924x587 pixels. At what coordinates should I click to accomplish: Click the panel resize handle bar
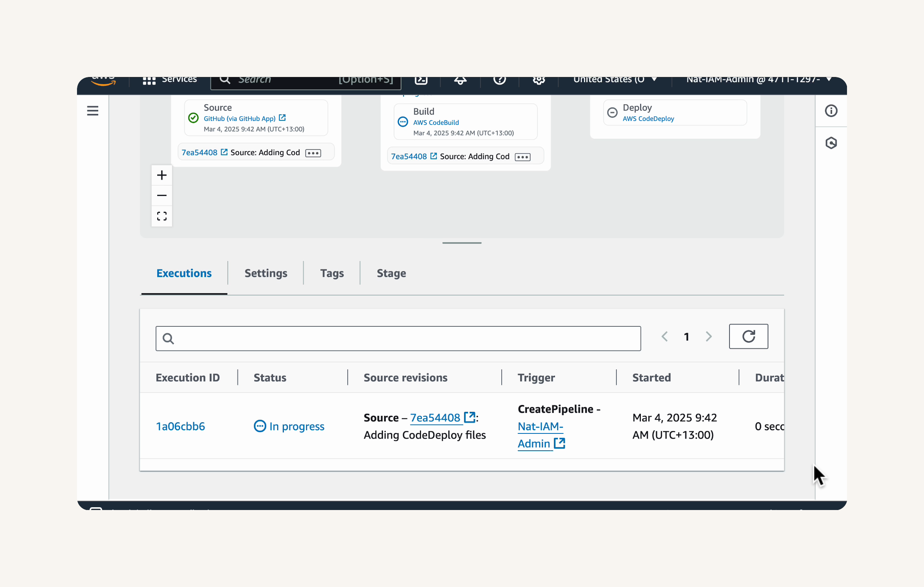tap(462, 243)
